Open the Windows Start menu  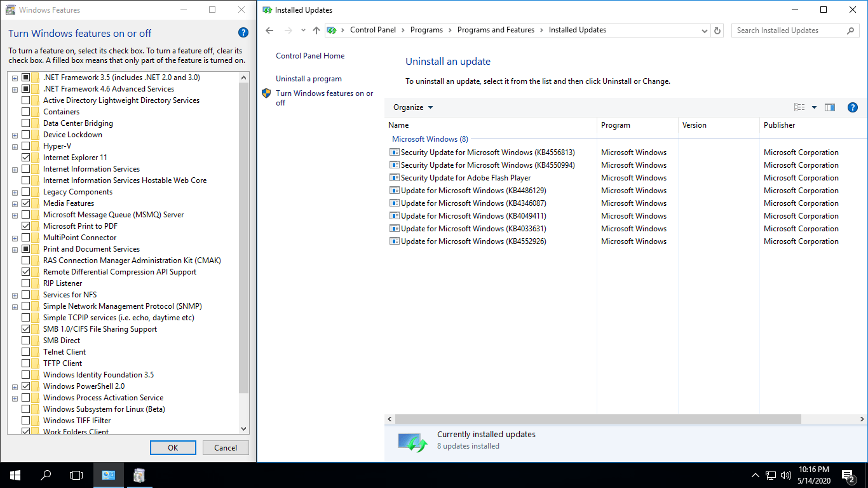coord(15,475)
